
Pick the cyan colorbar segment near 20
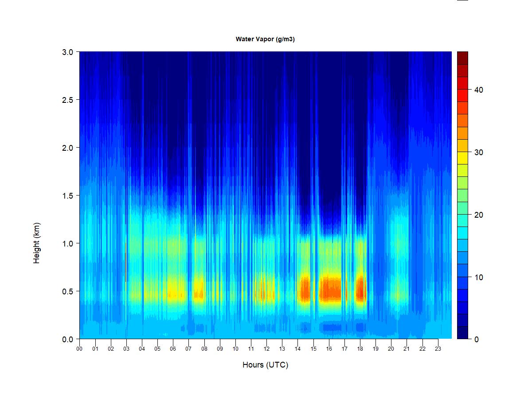coord(462,220)
